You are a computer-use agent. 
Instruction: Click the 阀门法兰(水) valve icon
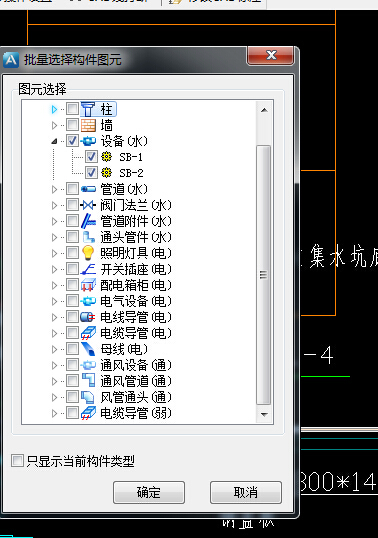tap(88, 205)
